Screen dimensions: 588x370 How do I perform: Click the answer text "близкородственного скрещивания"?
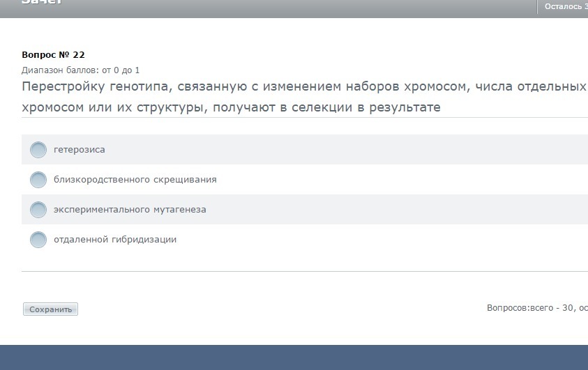[135, 180]
